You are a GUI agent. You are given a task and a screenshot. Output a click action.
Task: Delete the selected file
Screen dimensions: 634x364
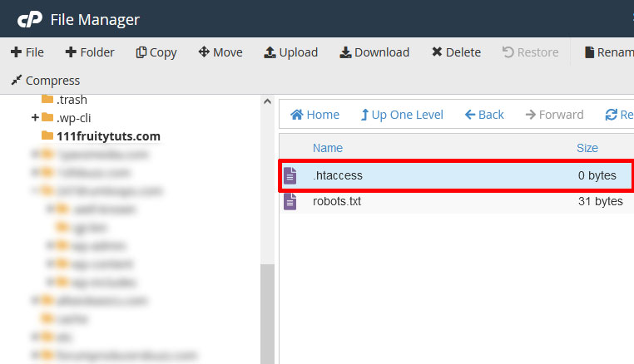pyautogui.click(x=456, y=52)
